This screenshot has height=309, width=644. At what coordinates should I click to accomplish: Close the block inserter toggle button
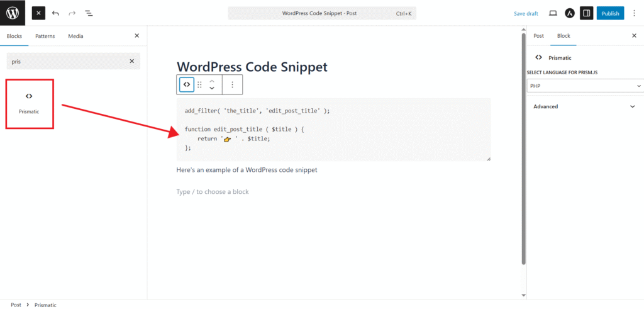(x=38, y=13)
